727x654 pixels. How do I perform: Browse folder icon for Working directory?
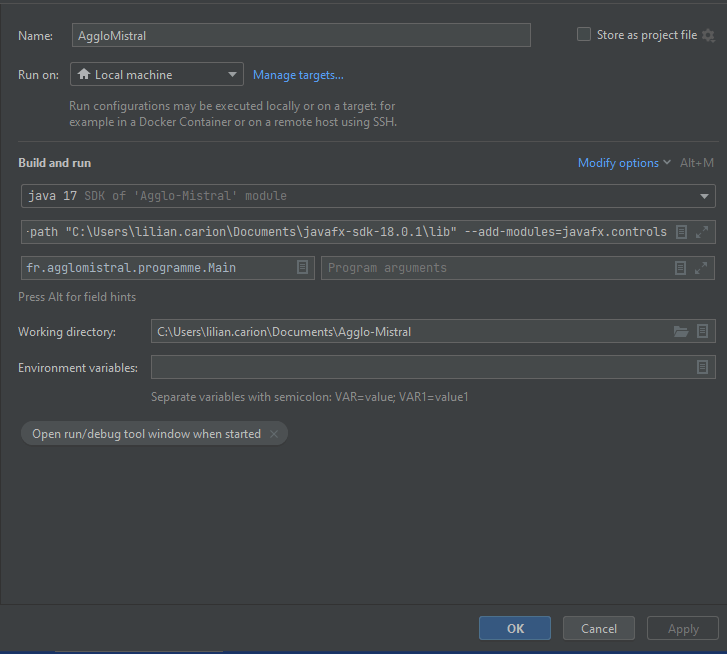pos(681,331)
